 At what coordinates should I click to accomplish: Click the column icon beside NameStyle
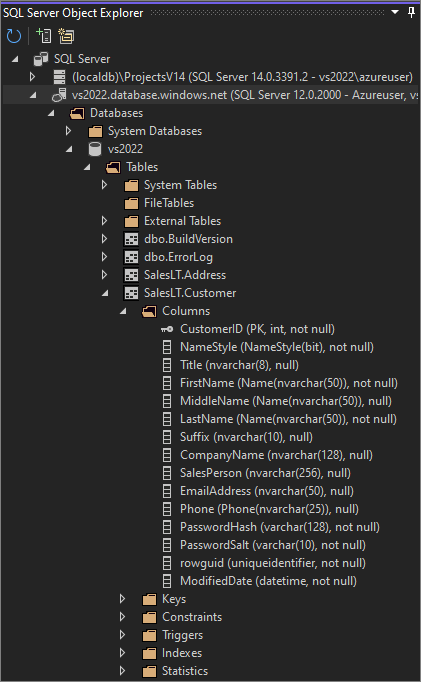[x=167, y=347]
